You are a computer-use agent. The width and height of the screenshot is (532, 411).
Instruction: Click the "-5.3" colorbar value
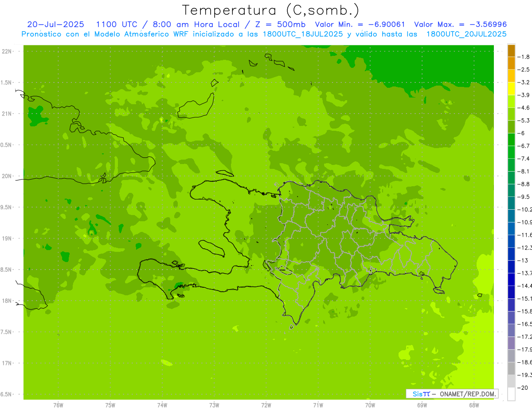pyautogui.click(x=524, y=121)
